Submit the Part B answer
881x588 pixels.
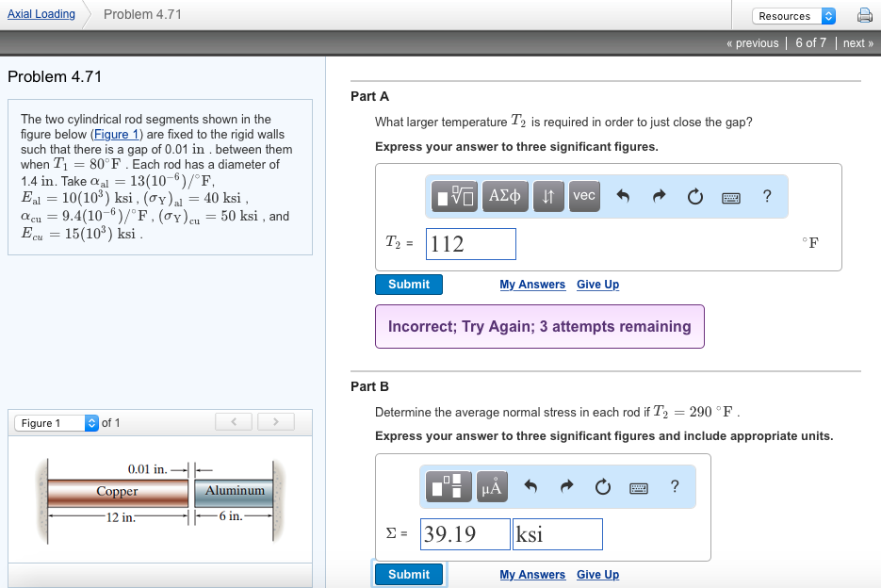click(409, 575)
